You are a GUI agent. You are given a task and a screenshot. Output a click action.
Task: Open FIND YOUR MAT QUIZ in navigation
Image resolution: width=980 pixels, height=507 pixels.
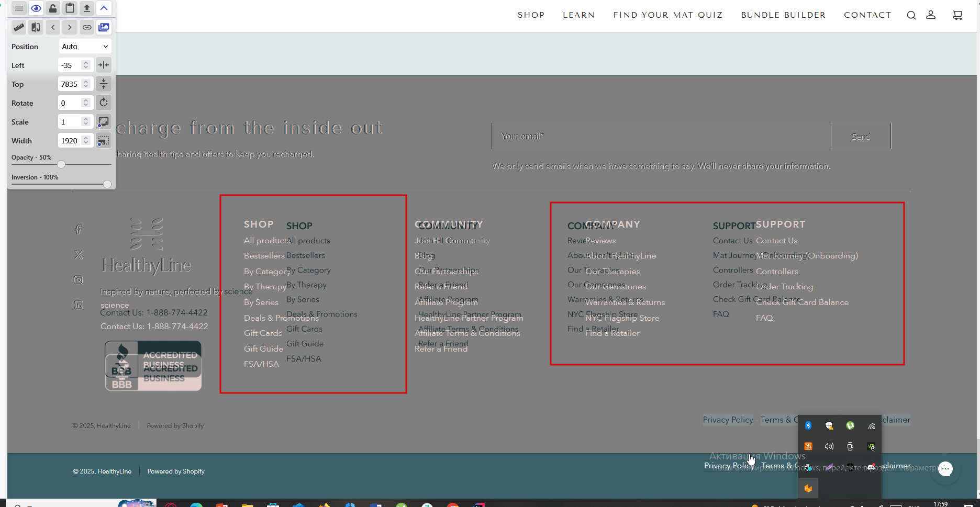[668, 15]
